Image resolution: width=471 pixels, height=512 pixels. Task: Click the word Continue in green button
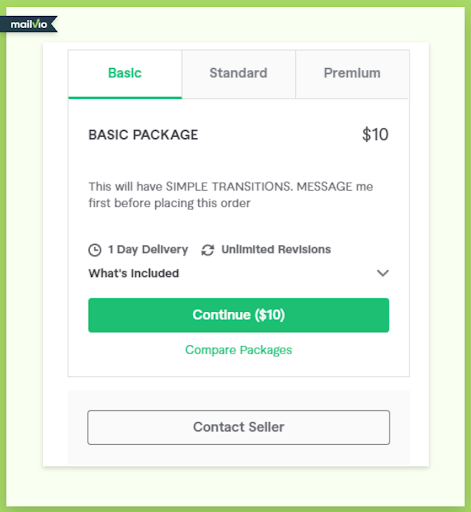[x=221, y=315]
